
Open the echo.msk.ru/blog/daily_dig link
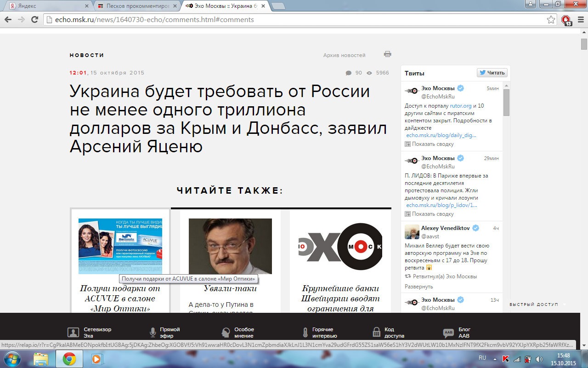tap(441, 136)
